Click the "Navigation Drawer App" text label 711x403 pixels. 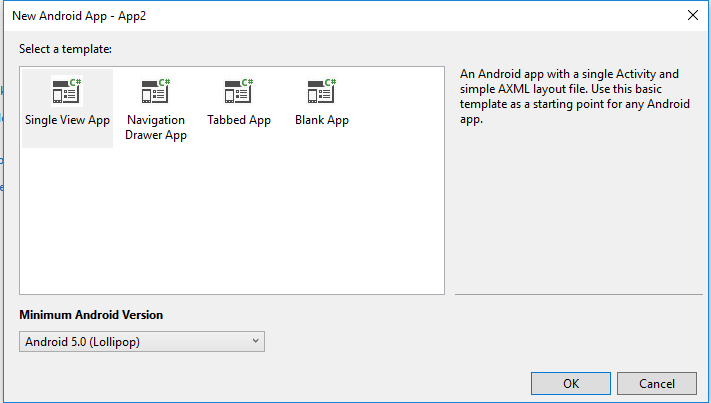156,127
